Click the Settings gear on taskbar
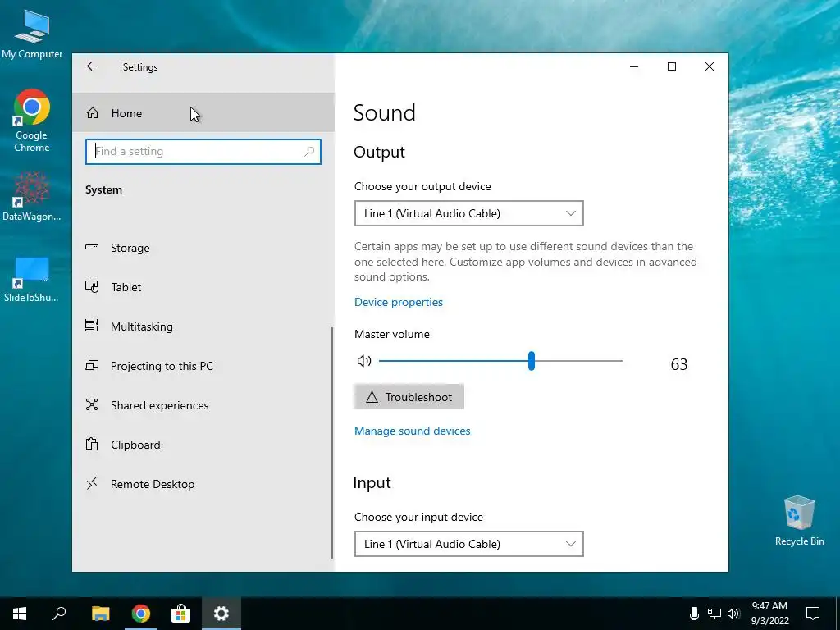 pos(221,614)
